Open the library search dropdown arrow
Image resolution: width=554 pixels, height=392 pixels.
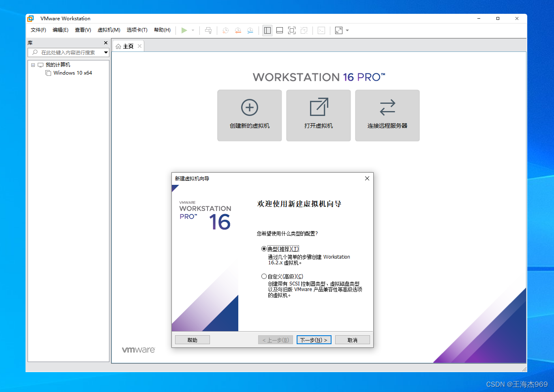tap(106, 52)
